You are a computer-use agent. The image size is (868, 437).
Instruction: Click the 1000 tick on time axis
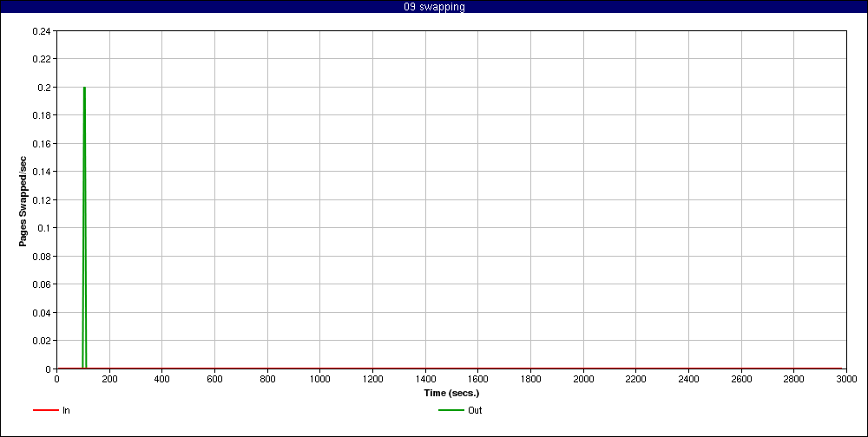click(319, 379)
